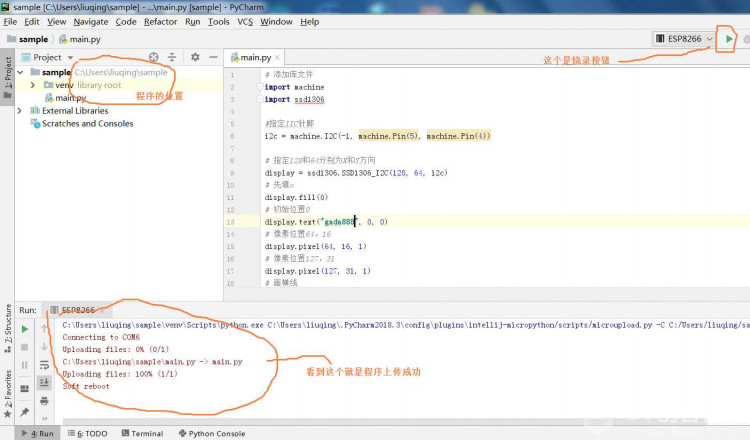Screen dimensions: 750x440
Task: Click 'Uploading files: 100% (1/1)' console line
Action: point(120,374)
